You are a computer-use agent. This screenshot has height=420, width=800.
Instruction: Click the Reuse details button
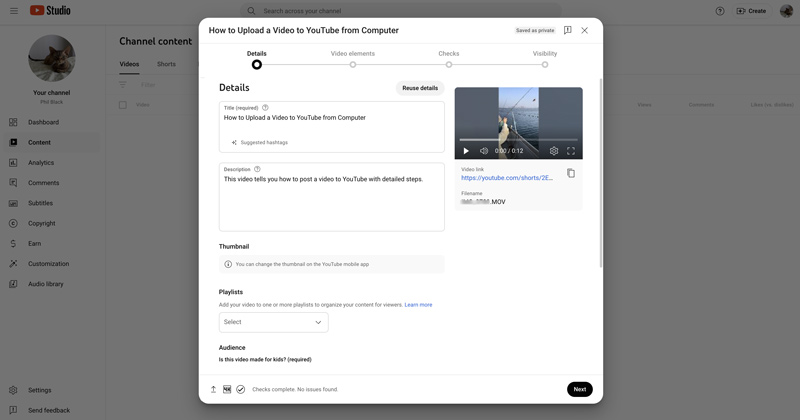coord(420,88)
